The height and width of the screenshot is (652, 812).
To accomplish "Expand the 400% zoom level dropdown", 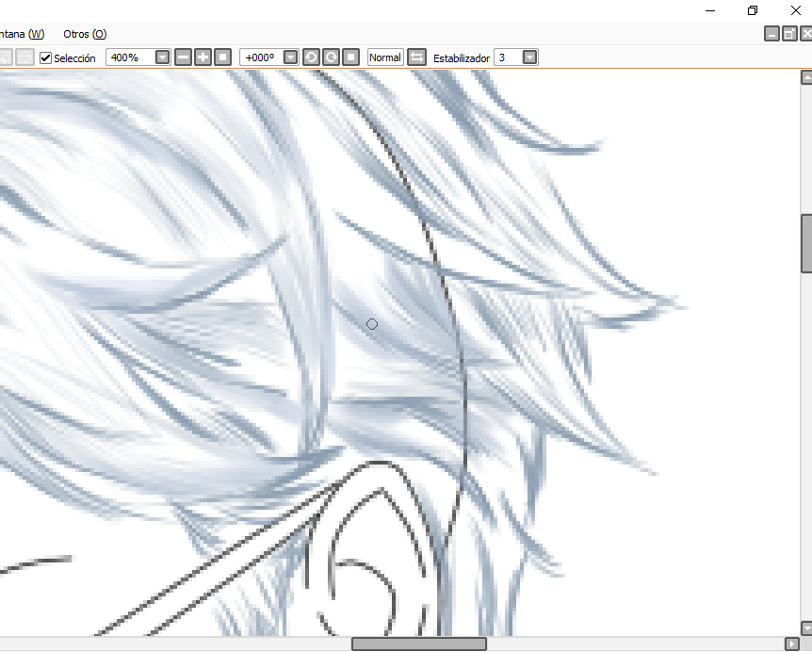I will 163,57.
